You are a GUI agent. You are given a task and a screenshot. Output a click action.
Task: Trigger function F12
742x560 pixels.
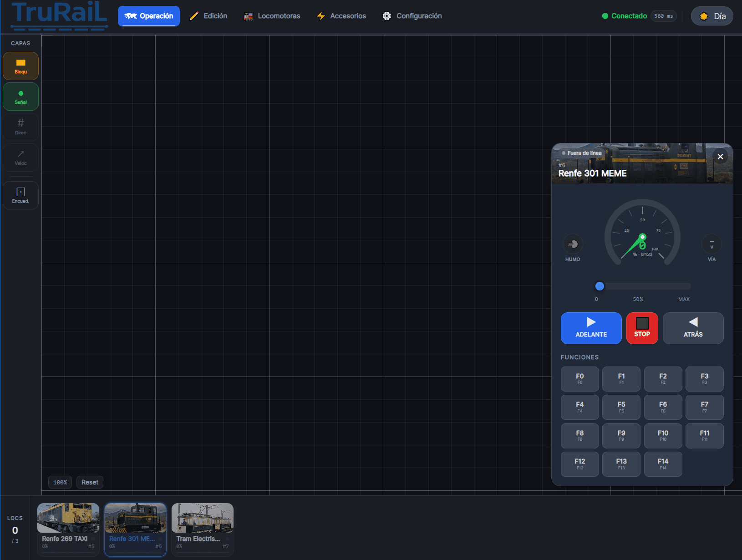(x=579, y=464)
